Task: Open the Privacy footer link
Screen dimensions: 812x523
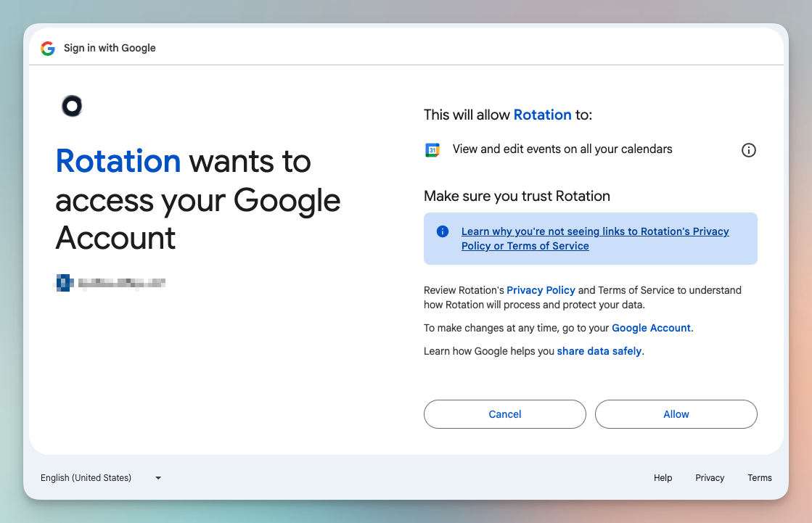Action: (x=710, y=478)
